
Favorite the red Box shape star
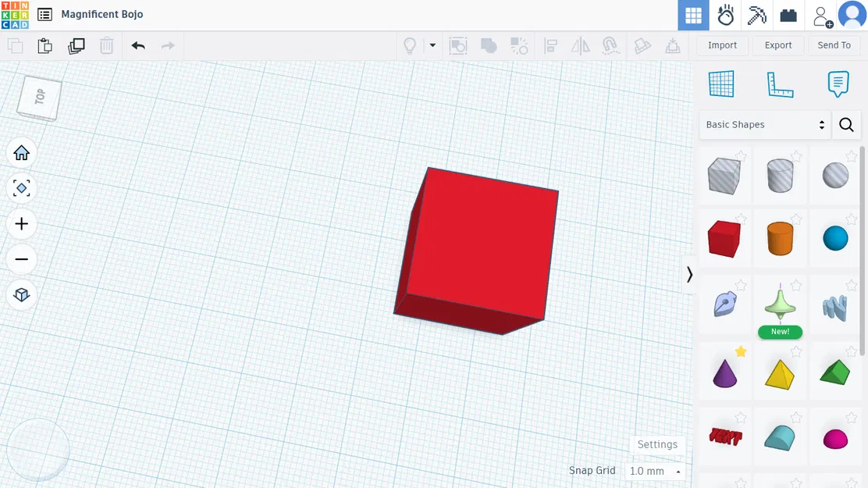741,219
